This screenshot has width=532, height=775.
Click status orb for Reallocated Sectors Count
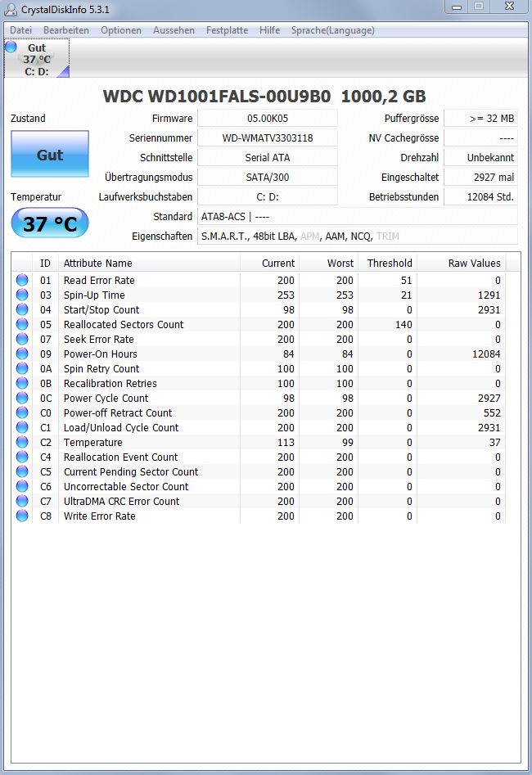click(x=22, y=324)
